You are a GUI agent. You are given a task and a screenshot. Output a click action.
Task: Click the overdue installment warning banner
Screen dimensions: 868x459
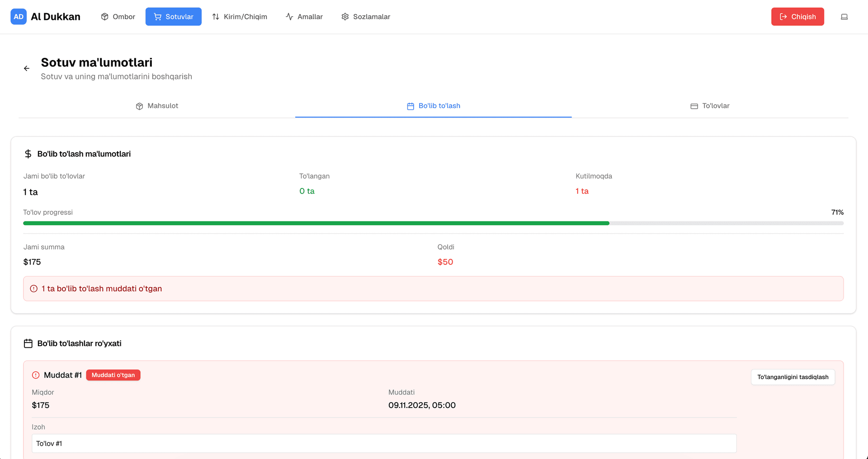click(433, 289)
